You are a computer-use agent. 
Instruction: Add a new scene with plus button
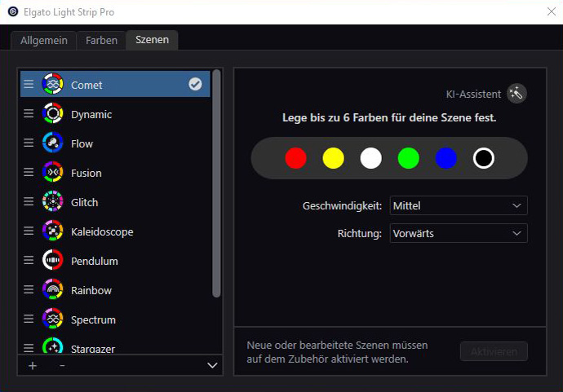pyautogui.click(x=33, y=366)
